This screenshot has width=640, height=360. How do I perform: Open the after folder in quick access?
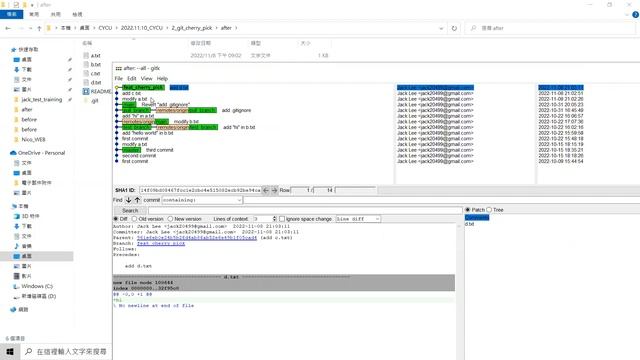pyautogui.click(x=27, y=109)
